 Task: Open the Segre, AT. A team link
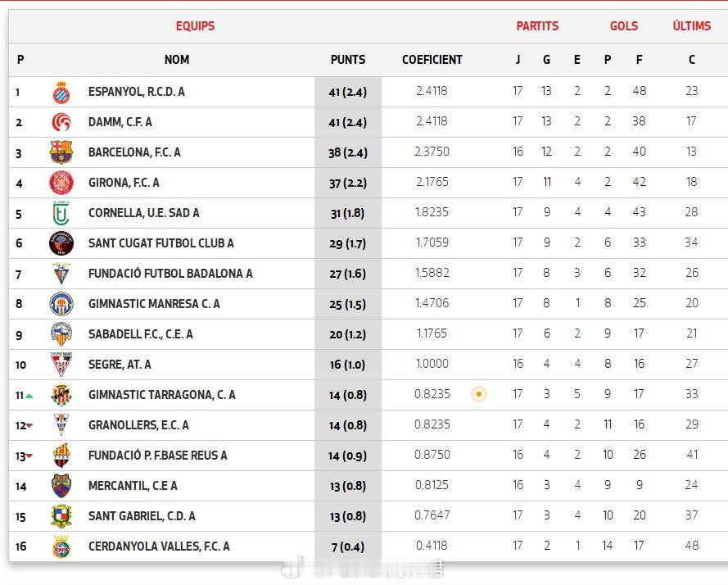pos(120,365)
